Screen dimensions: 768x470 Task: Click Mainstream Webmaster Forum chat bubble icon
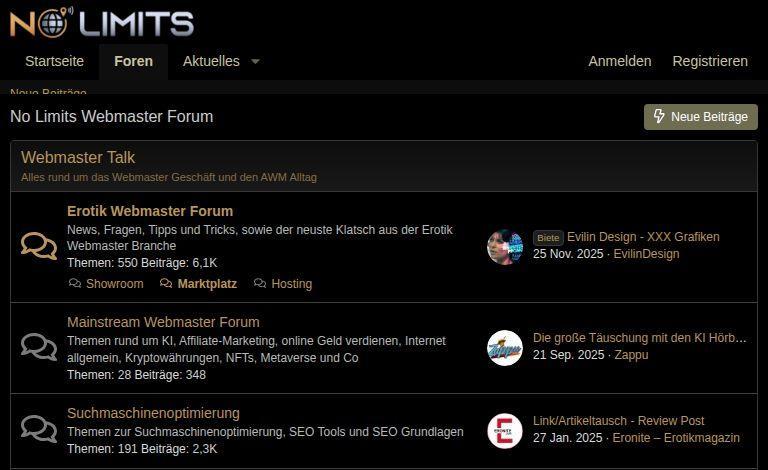tap(39, 347)
